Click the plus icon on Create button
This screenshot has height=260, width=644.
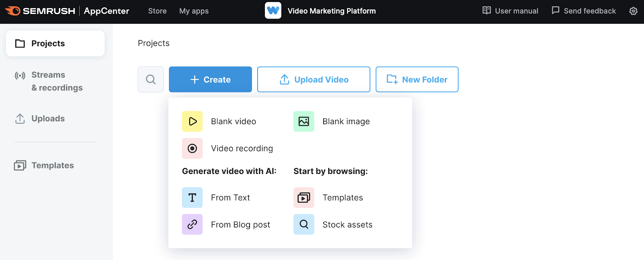coord(195,80)
